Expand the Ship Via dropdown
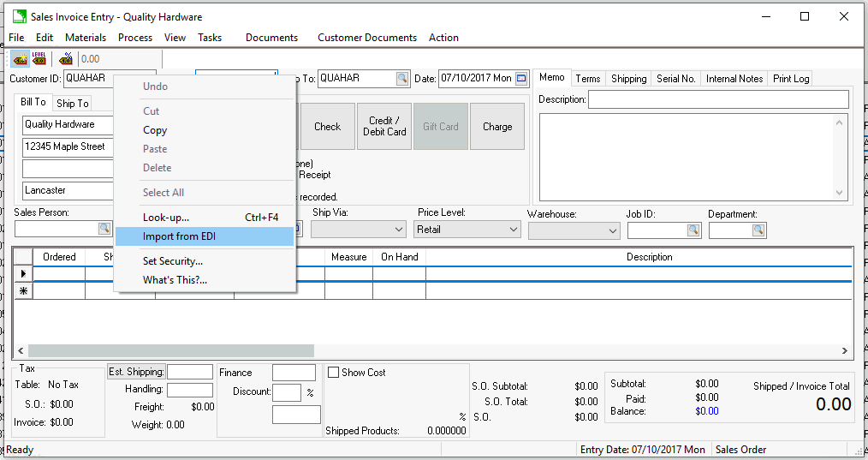 click(x=398, y=230)
